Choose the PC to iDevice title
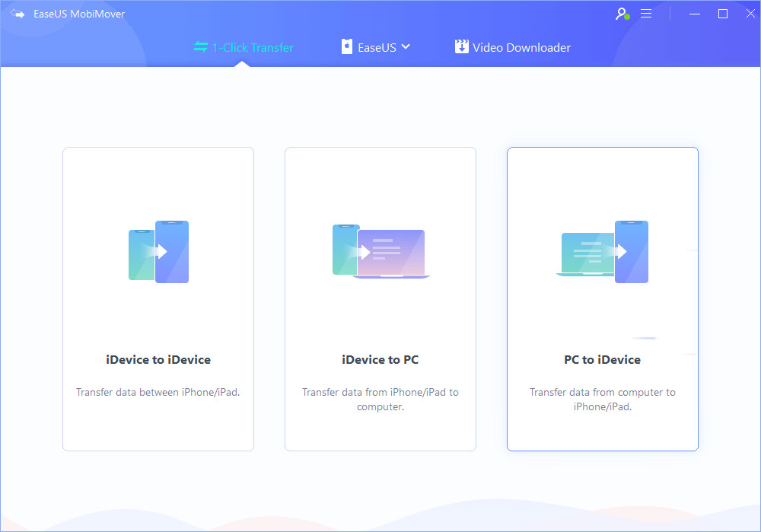Screen dimensions: 761x532 (x=602, y=360)
